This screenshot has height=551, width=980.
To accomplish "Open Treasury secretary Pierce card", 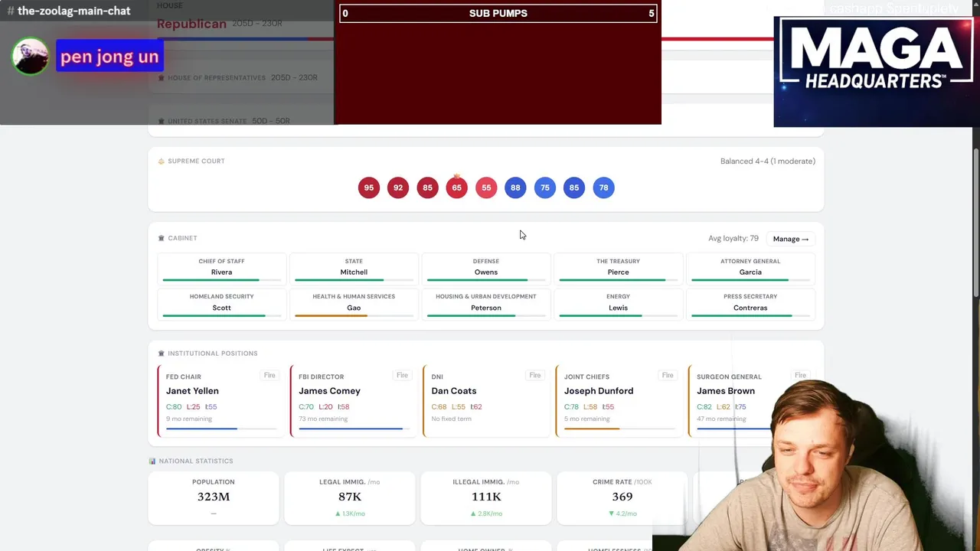I will [618, 269].
